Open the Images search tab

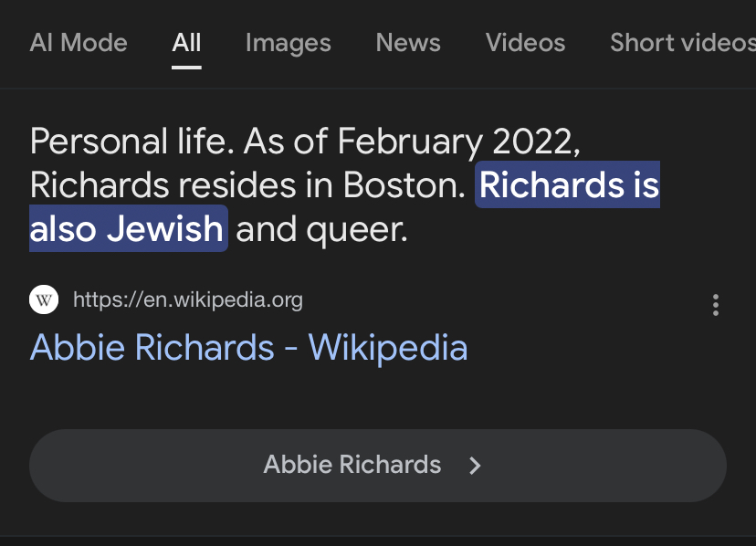pos(289,44)
